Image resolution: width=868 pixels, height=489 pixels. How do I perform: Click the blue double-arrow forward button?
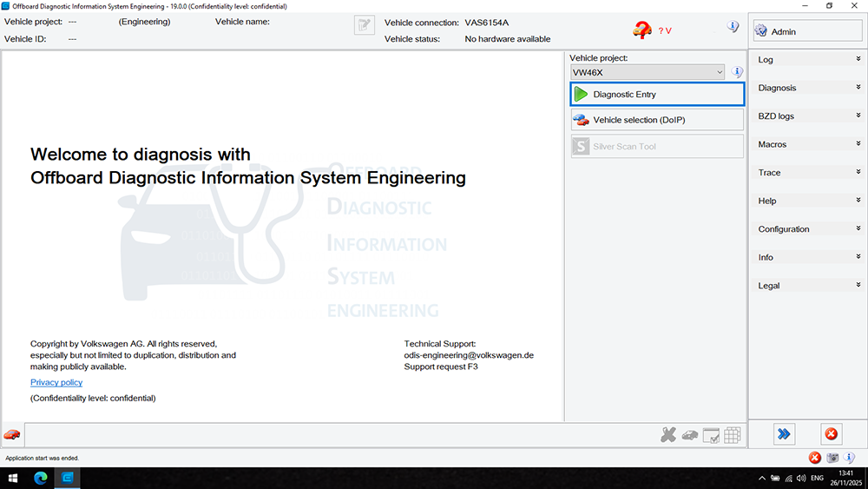coord(784,434)
